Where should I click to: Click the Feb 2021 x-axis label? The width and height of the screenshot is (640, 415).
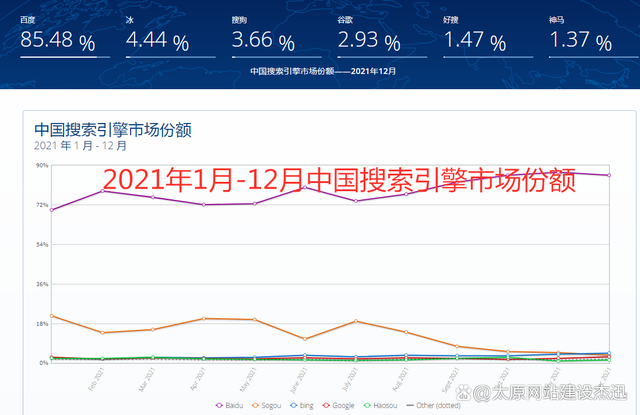96,379
